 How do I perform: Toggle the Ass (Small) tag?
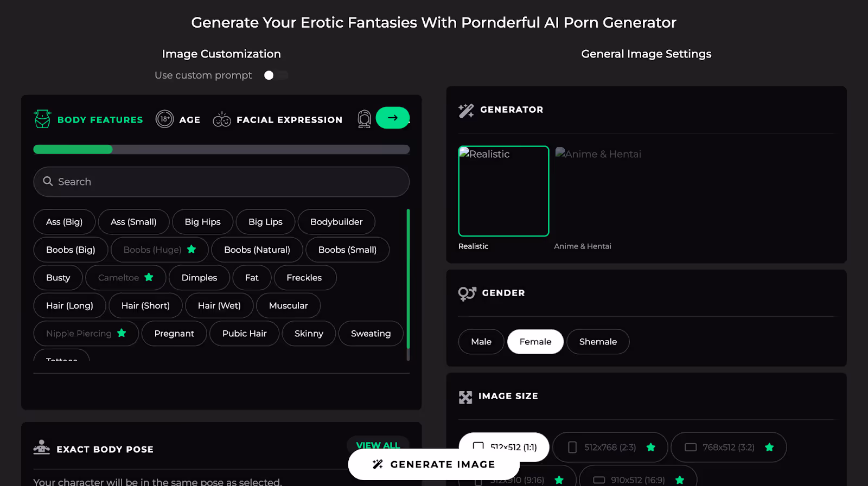133,222
